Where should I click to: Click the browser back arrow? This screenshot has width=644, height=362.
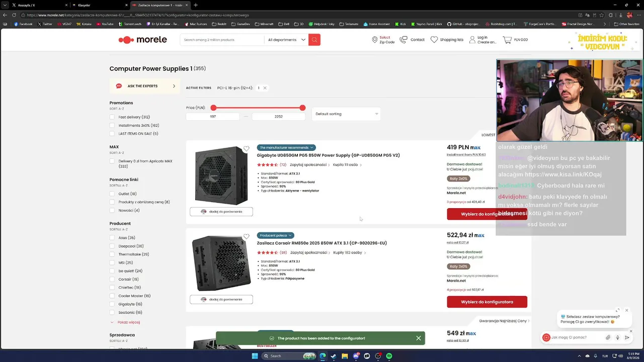pyautogui.click(x=6, y=15)
